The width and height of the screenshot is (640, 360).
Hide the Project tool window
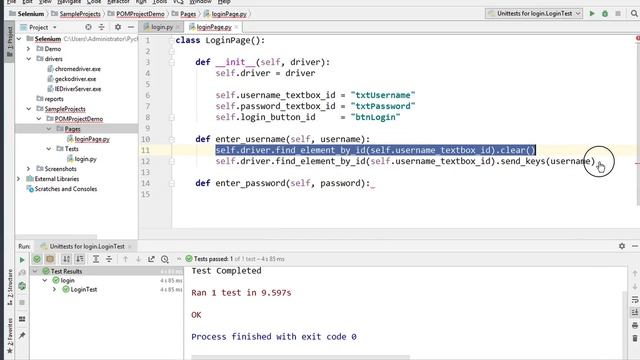pos(131,27)
